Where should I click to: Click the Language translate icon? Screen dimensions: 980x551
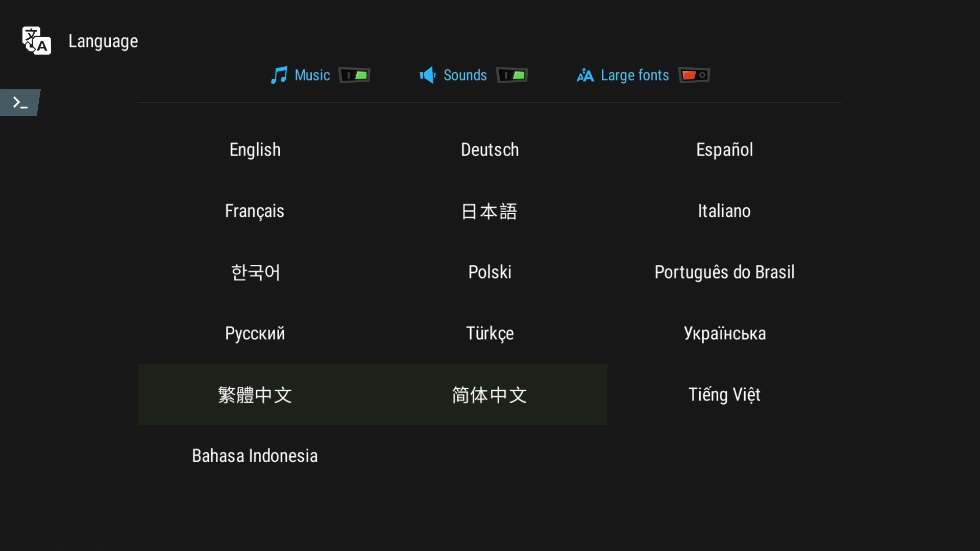pyautogui.click(x=36, y=41)
